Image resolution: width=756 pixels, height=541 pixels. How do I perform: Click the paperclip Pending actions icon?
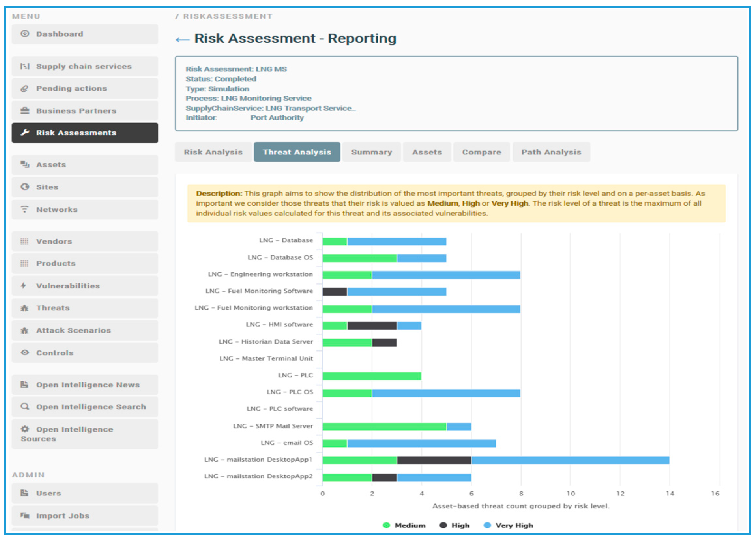24,89
